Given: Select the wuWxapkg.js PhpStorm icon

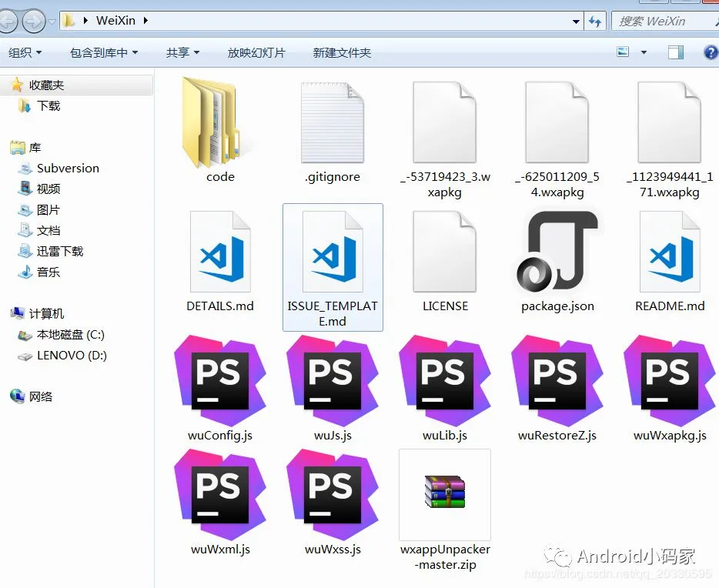Looking at the screenshot, I should [x=670, y=381].
